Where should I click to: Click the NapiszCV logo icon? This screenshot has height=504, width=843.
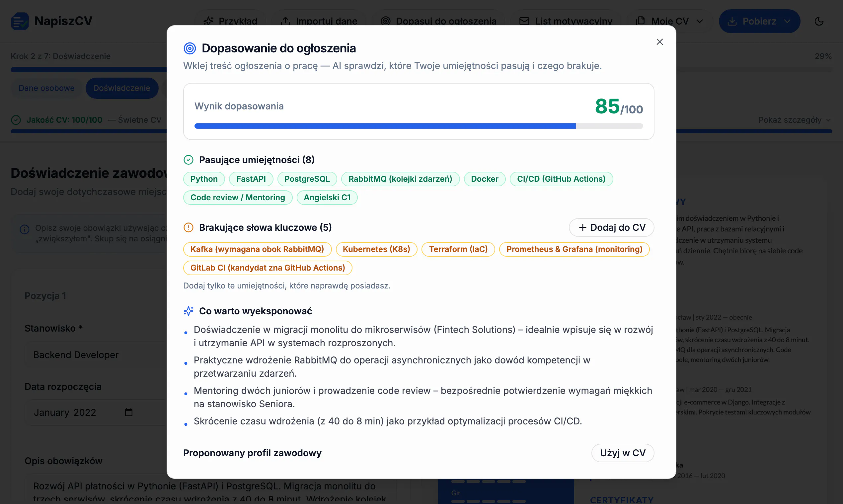point(20,21)
